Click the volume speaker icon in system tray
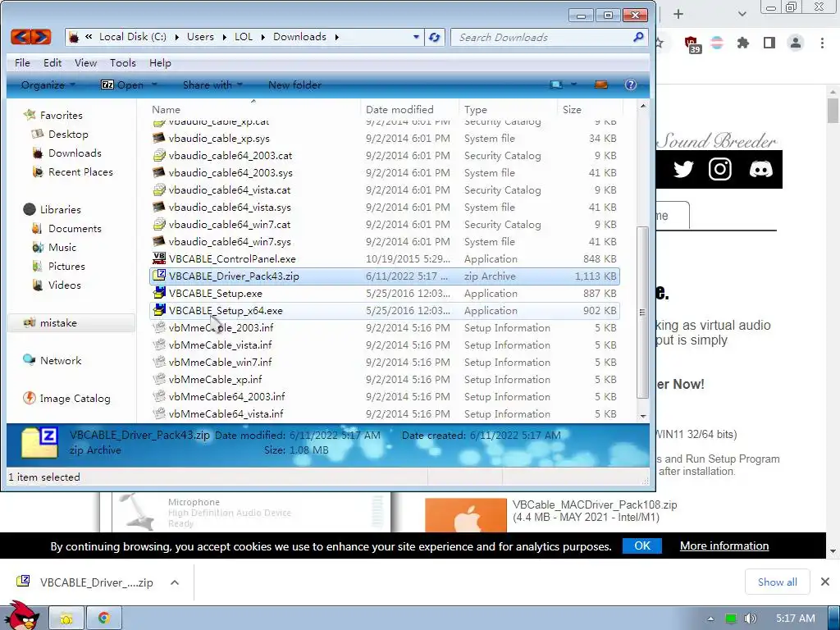This screenshot has width=840, height=630. pos(751,619)
